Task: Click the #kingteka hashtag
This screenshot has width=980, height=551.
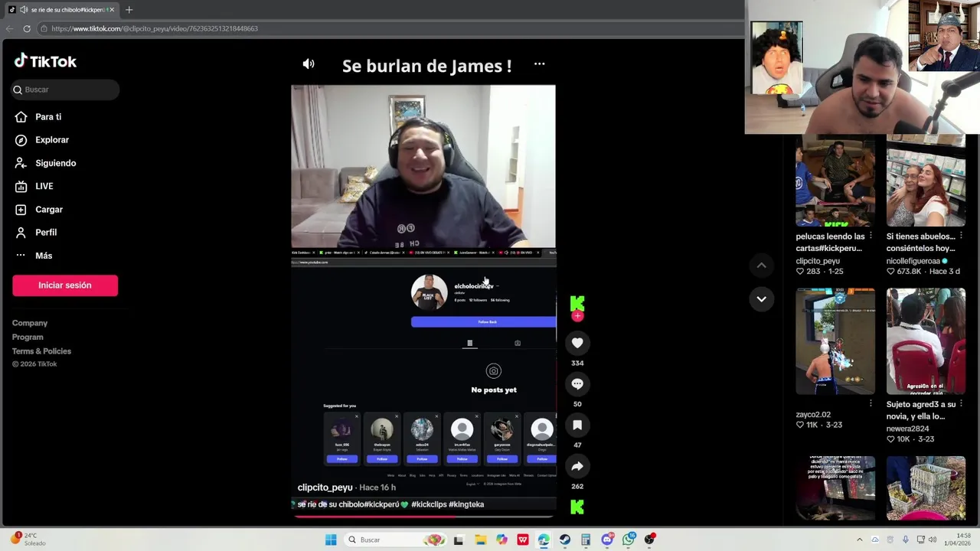Action: point(466,504)
